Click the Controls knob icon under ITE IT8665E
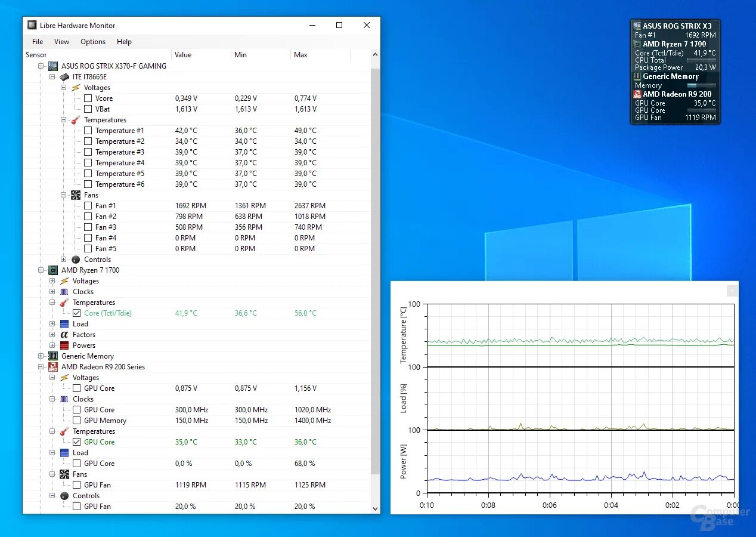The image size is (756, 537). [x=76, y=260]
